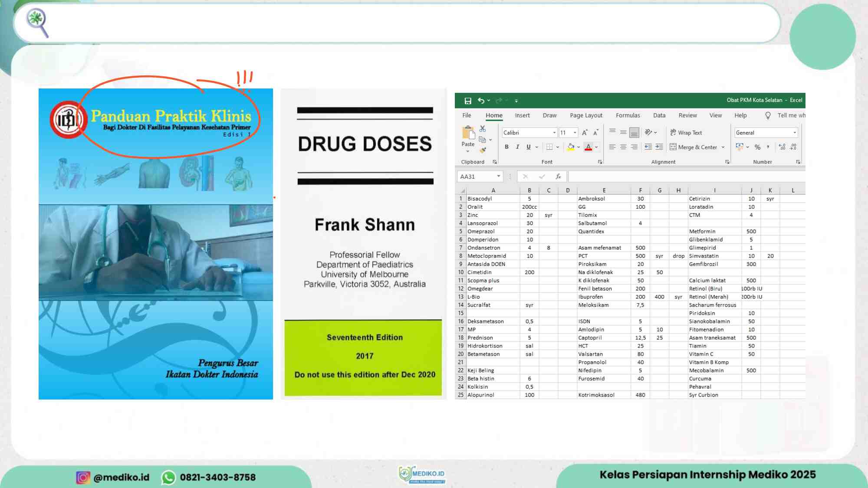Select the cell containing Metformin

(715, 232)
